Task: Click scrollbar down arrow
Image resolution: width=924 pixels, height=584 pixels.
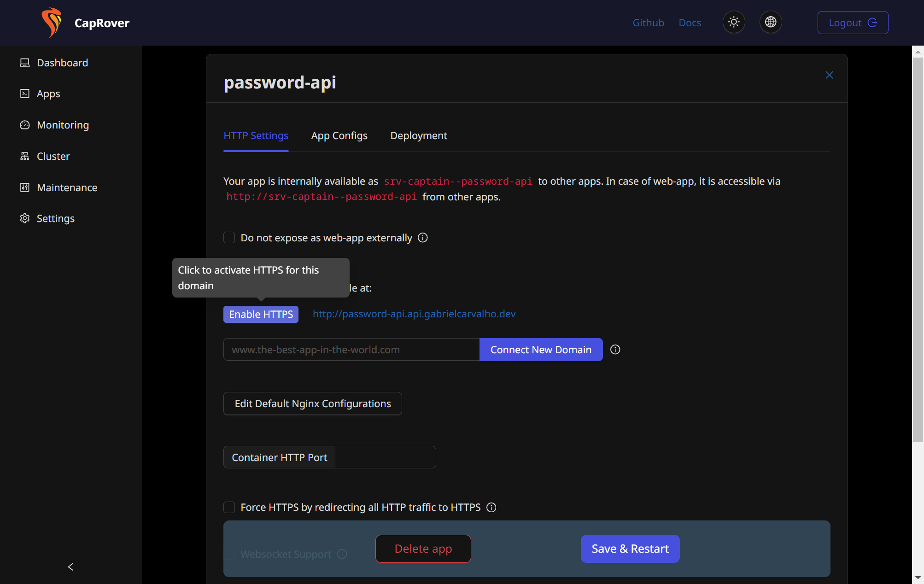Action: (918, 578)
